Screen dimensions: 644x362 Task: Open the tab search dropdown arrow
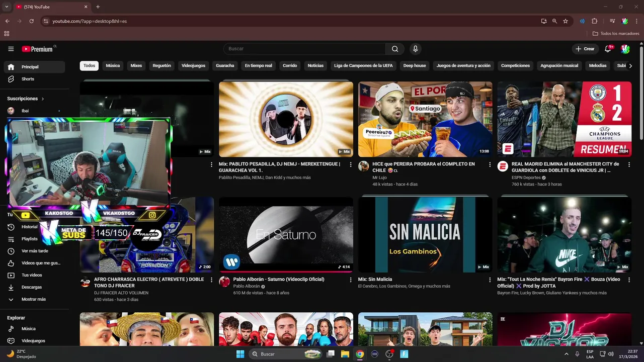click(x=7, y=7)
